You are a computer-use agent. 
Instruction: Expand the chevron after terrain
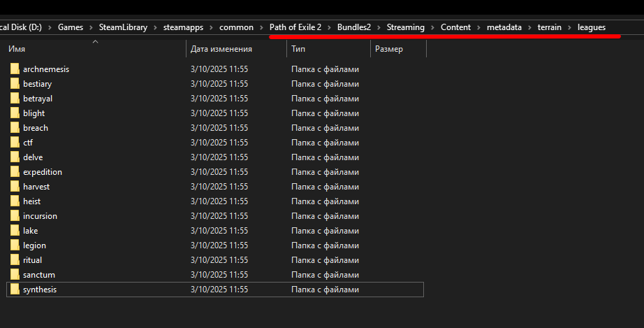pos(570,27)
